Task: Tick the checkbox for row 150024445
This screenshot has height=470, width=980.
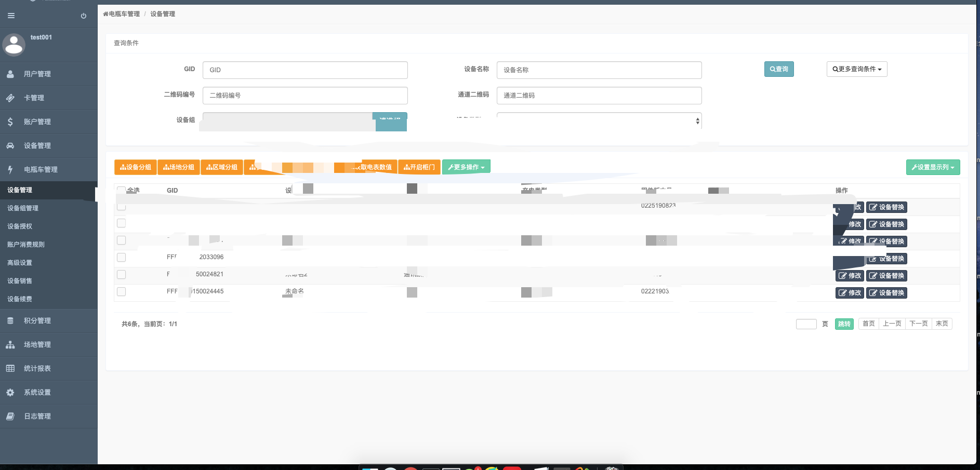Action: click(x=121, y=291)
